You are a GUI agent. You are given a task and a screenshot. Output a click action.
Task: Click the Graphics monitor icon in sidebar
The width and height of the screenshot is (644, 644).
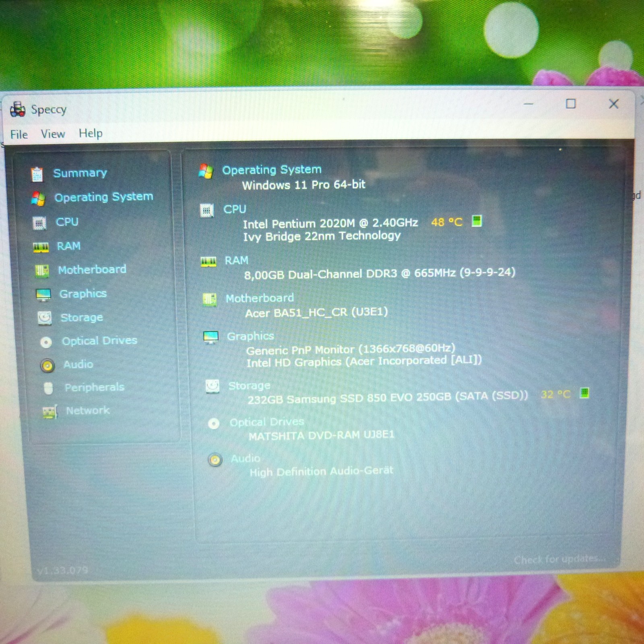click(x=43, y=295)
